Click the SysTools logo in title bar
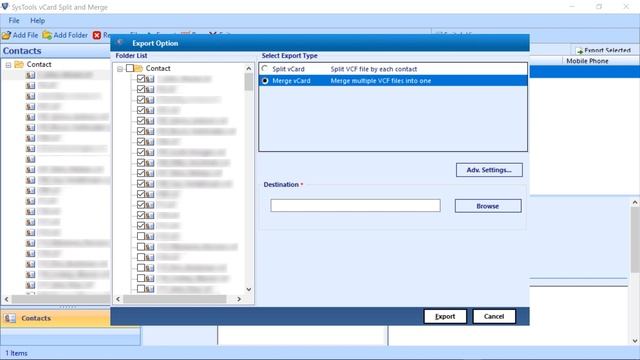This screenshot has height=360, width=640. (5, 7)
